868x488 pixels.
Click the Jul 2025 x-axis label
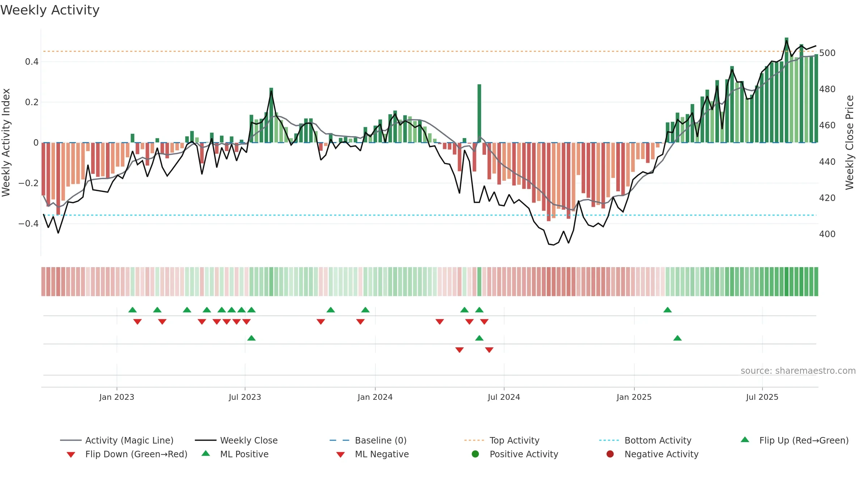762,397
